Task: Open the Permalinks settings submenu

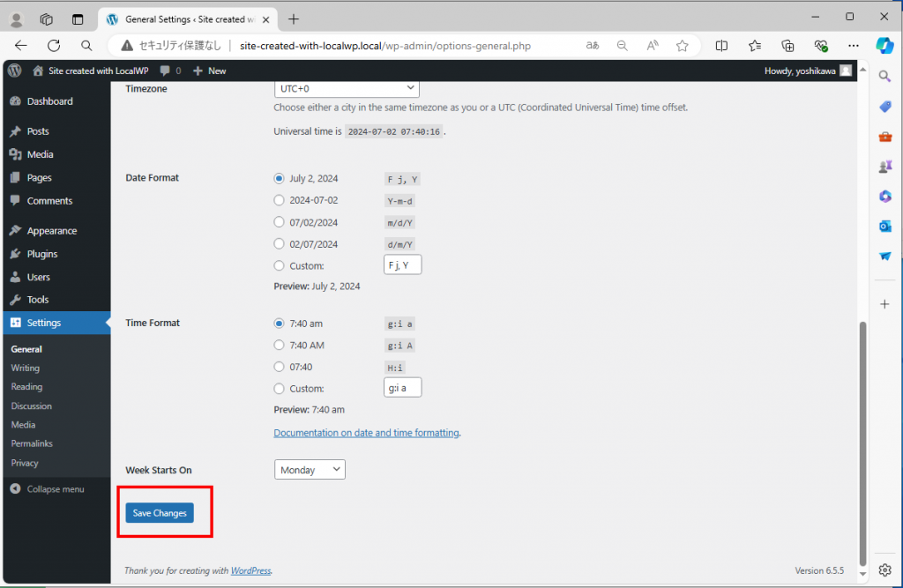Action: [32, 443]
